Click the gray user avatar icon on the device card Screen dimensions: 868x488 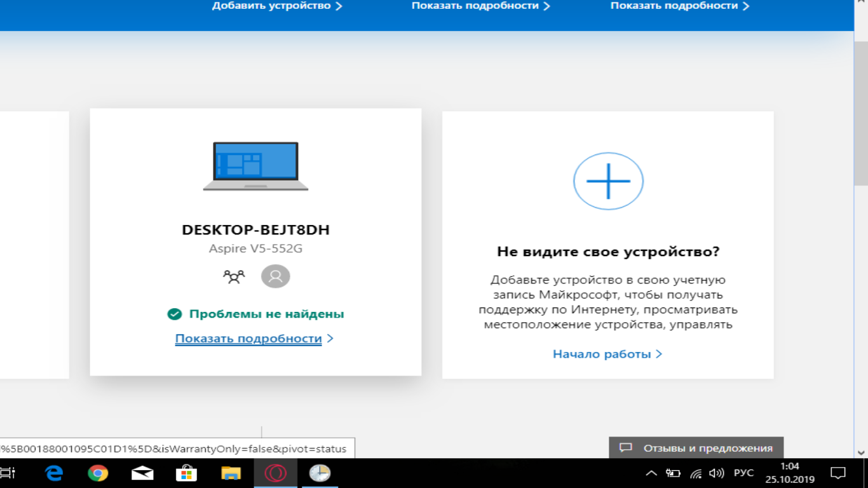tap(275, 276)
